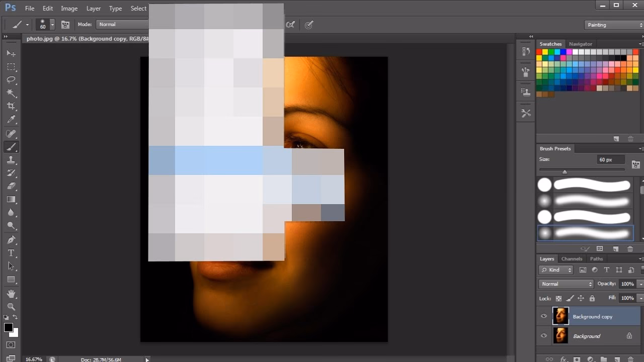Delete a brush via trash icon
This screenshot has width=644, height=362.
(x=630, y=248)
